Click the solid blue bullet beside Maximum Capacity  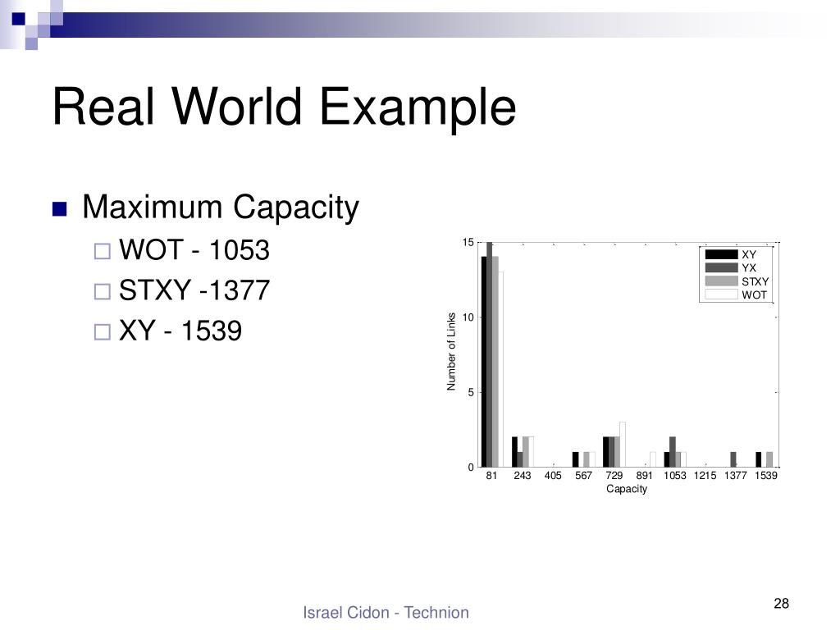[x=59, y=209]
